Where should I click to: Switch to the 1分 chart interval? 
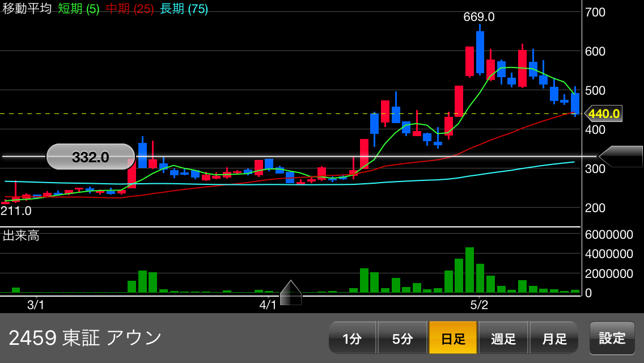click(x=352, y=338)
